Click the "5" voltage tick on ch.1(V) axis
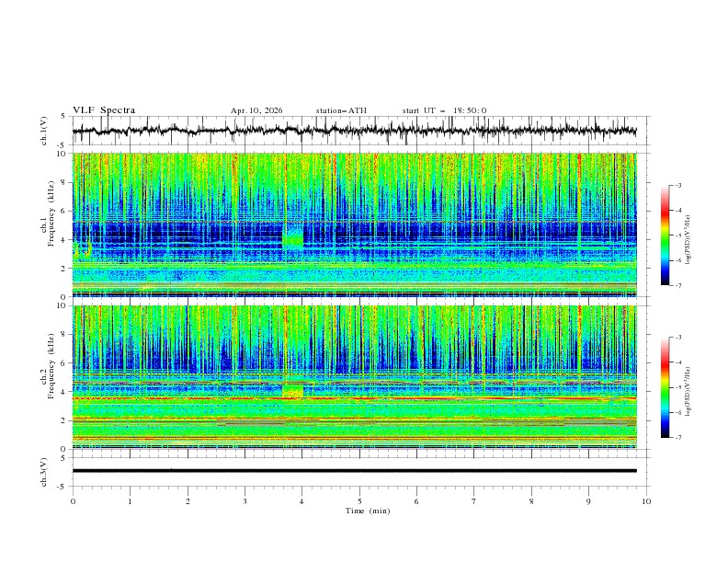The image size is (728, 563). (x=64, y=116)
